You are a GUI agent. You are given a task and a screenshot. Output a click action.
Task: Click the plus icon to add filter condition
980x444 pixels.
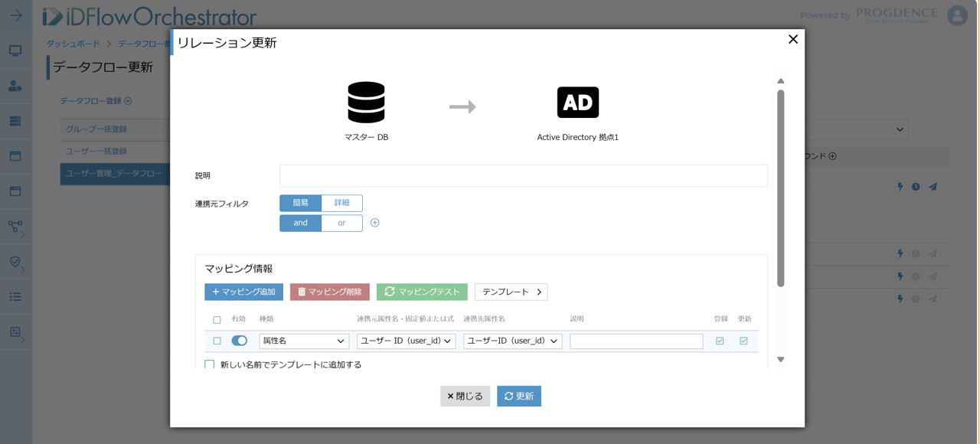(x=374, y=223)
